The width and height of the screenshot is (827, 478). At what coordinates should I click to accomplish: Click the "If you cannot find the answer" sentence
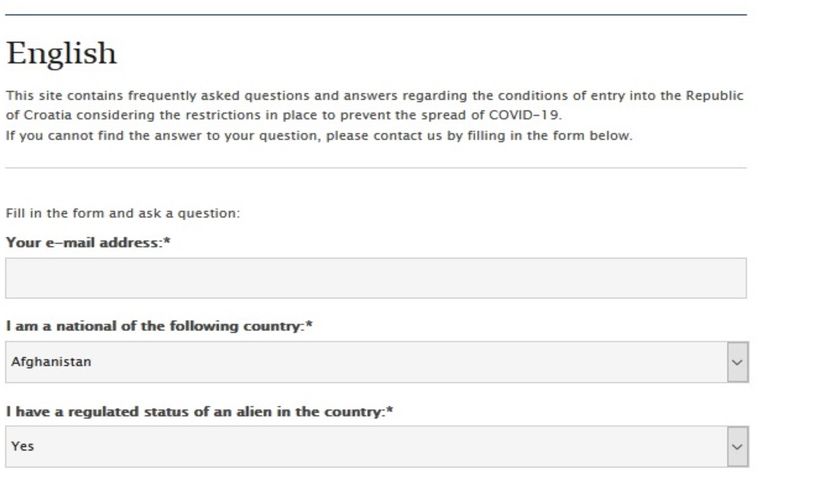click(319, 135)
